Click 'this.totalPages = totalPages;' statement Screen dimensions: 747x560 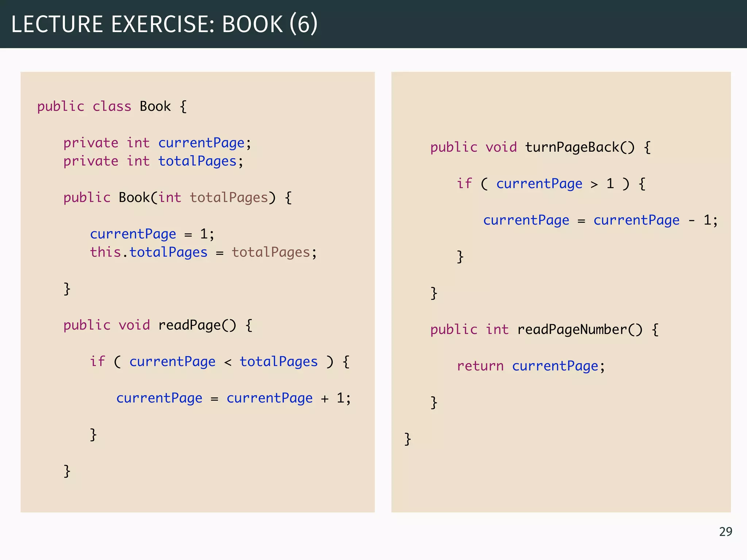click(204, 252)
